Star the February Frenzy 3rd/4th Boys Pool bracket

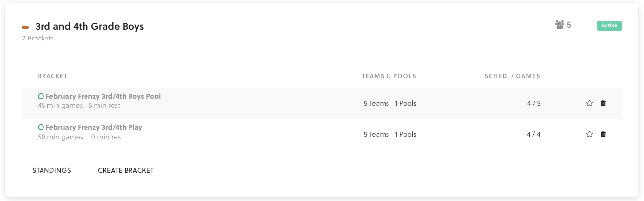[589, 103]
